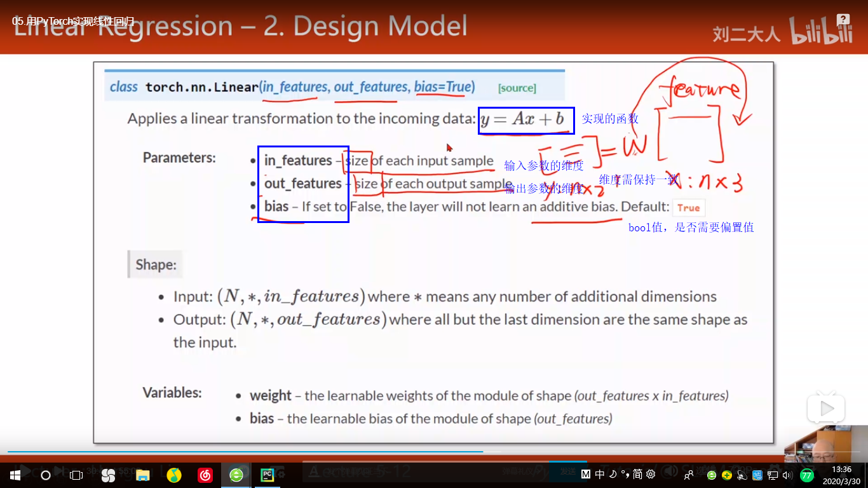Open Task View on the taskbar
Image resolution: width=868 pixels, height=488 pixels.
click(76, 475)
